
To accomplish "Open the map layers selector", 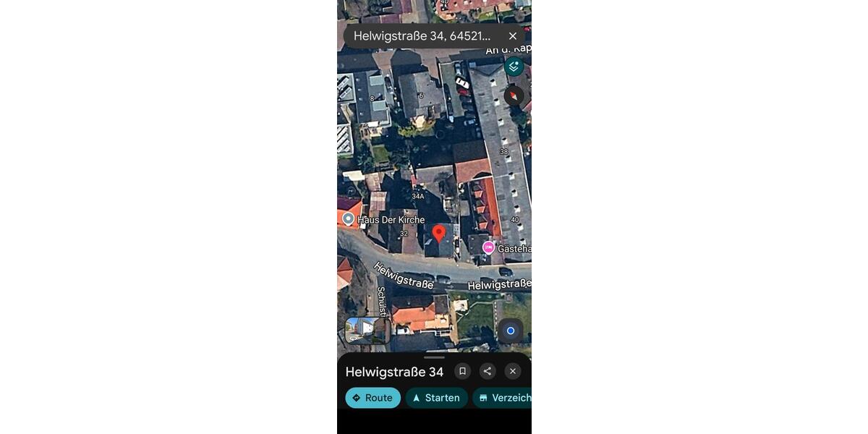I will tap(514, 67).
